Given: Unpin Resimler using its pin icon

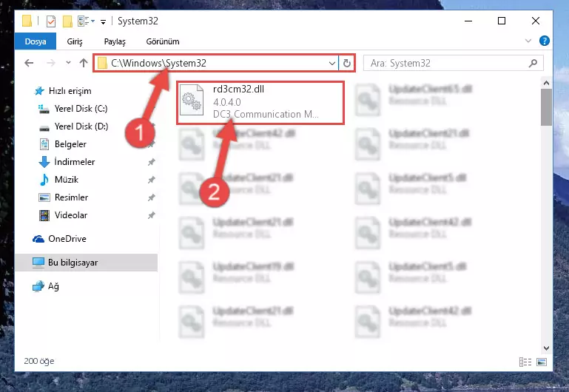Looking at the screenshot, I should (x=152, y=197).
